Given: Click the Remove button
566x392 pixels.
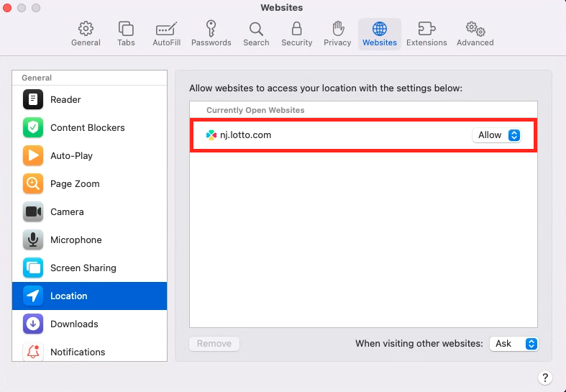Looking at the screenshot, I should coord(214,344).
